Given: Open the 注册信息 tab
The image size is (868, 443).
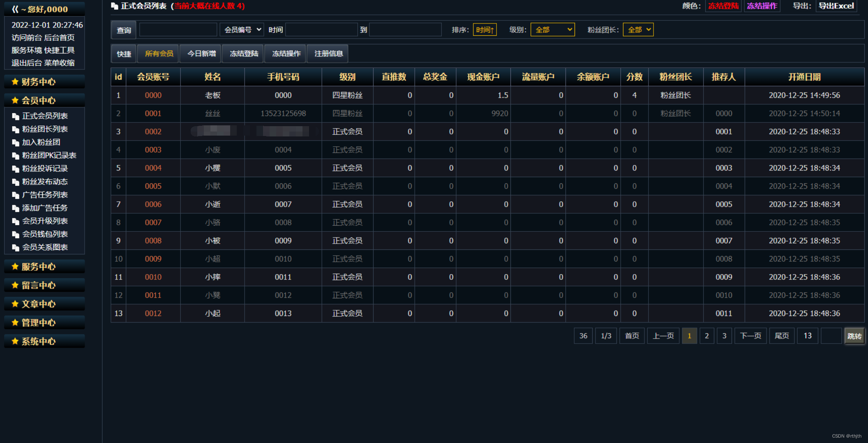Looking at the screenshot, I should [x=328, y=53].
